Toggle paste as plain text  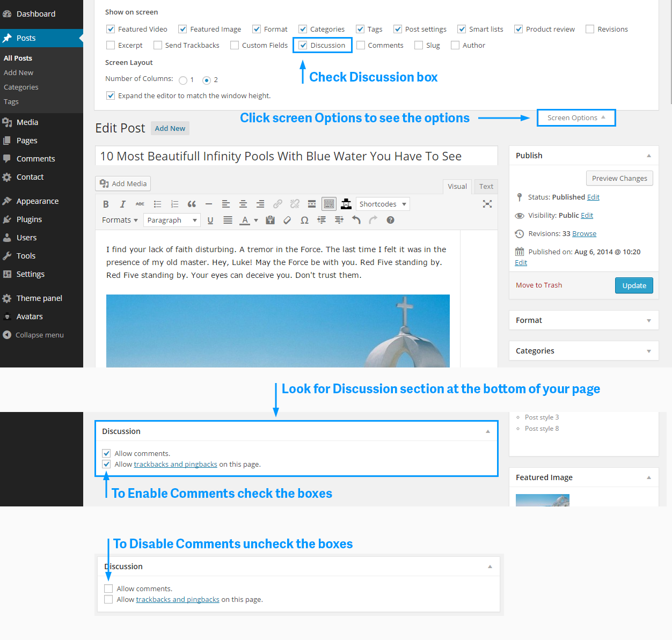271,220
